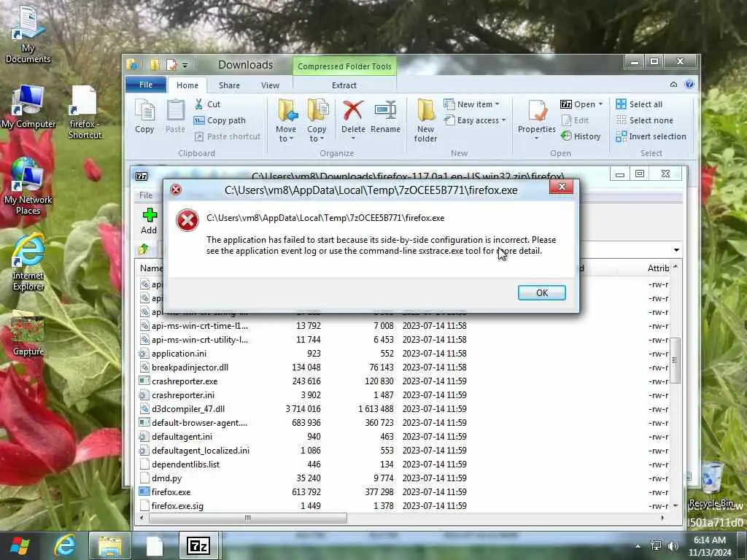
Task: Select defaultagent_localized.ini row
Action: tap(200, 451)
